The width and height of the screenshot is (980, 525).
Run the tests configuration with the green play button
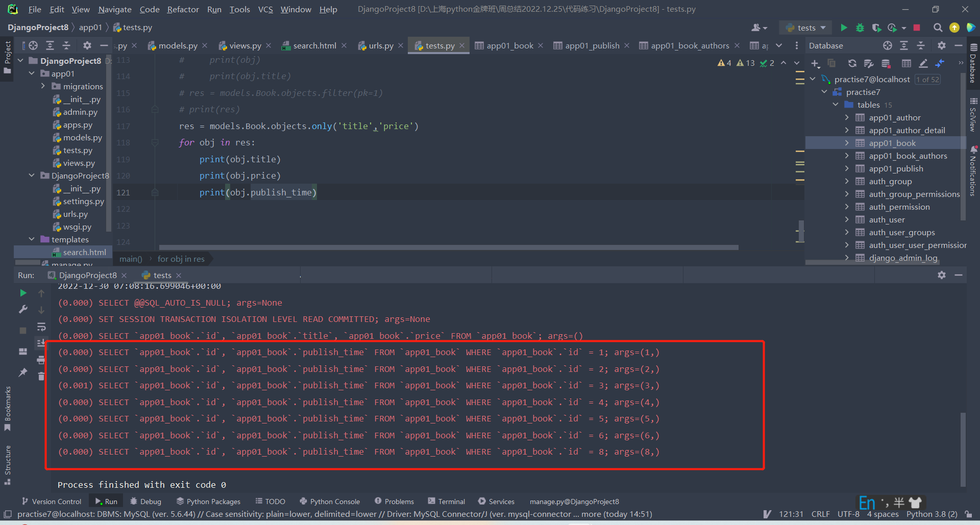844,28
